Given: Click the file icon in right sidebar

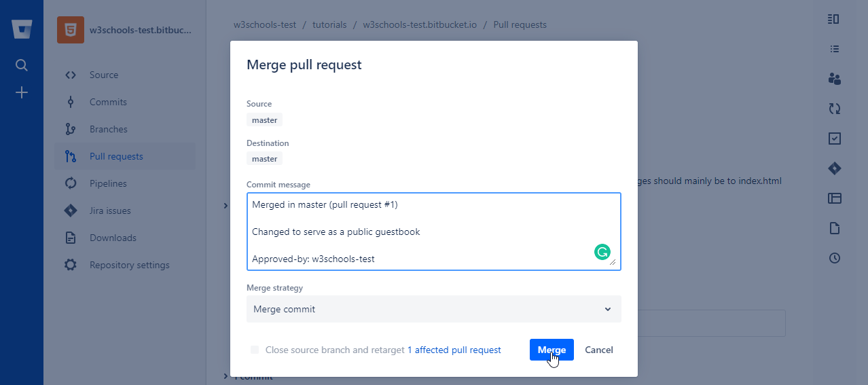Looking at the screenshot, I should tap(835, 228).
